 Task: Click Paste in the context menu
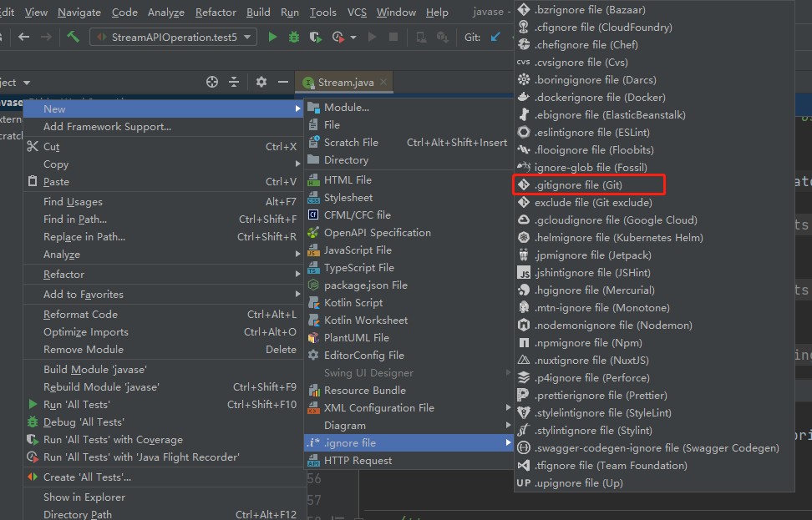click(x=163, y=182)
